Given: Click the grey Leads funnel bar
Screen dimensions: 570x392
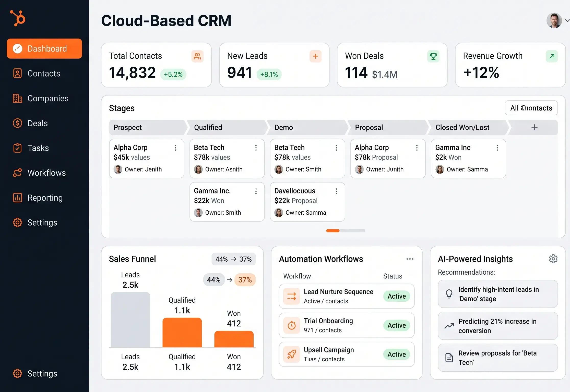Looking at the screenshot, I should coord(130,320).
